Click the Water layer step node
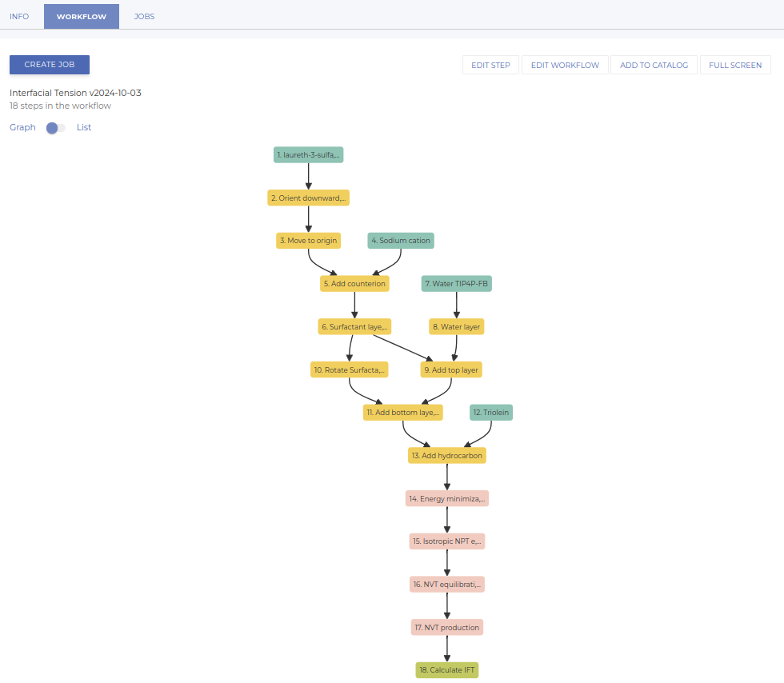Viewport: 784px width, 683px height. point(457,326)
